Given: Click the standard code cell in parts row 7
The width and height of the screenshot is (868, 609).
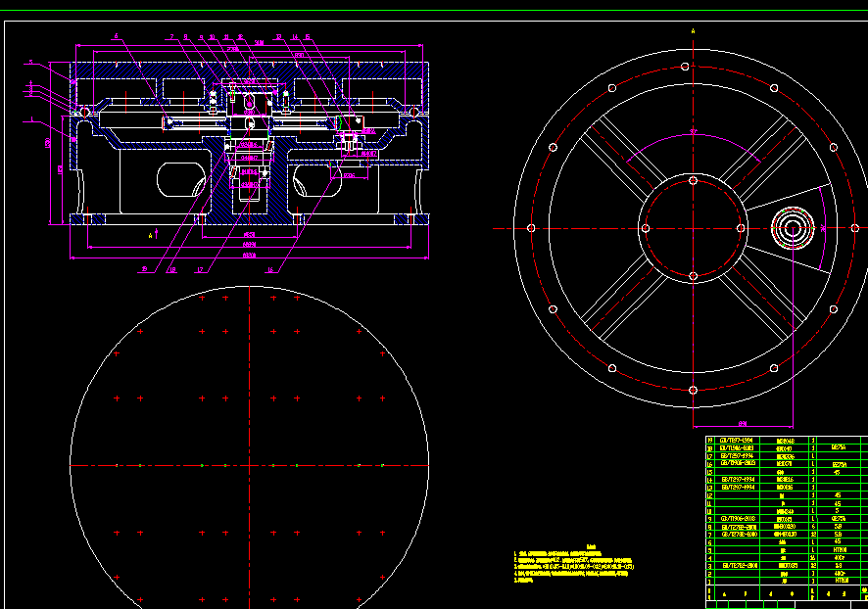Looking at the screenshot, I should 739,535.
